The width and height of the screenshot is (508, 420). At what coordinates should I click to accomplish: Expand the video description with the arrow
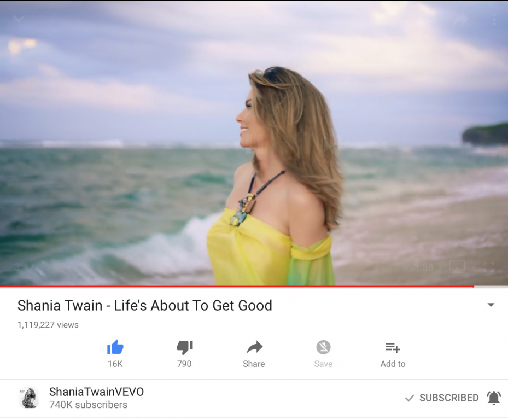click(491, 305)
